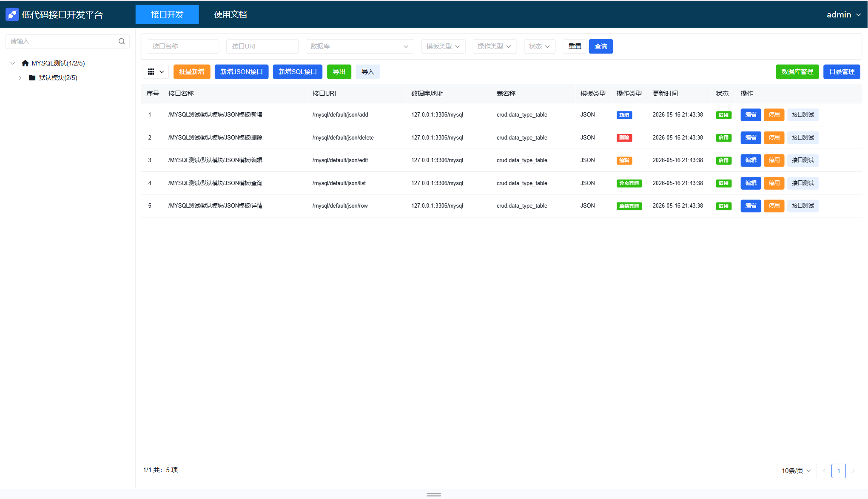868x499 pixels.
Task: Open 数据库管理
Action: point(797,72)
